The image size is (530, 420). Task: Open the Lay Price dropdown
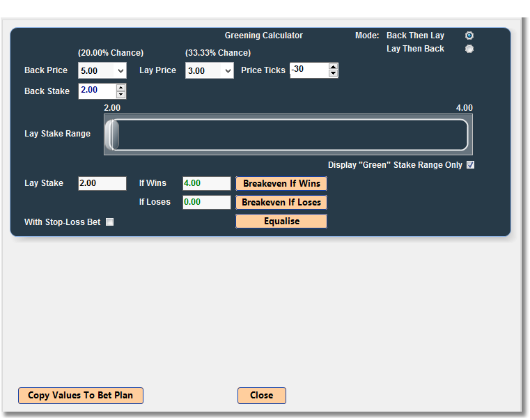[227, 71]
